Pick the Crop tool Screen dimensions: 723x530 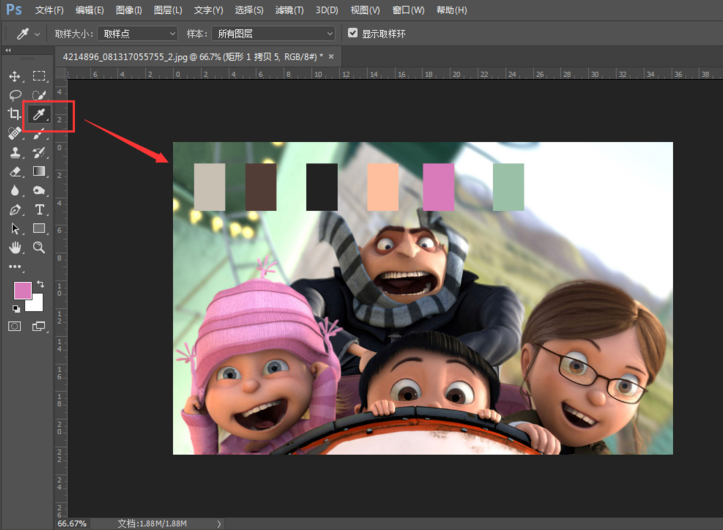[15, 115]
